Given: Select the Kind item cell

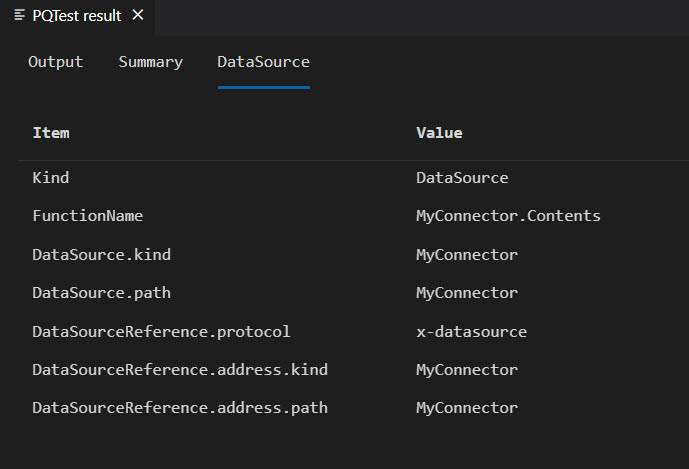Looking at the screenshot, I should point(51,178).
